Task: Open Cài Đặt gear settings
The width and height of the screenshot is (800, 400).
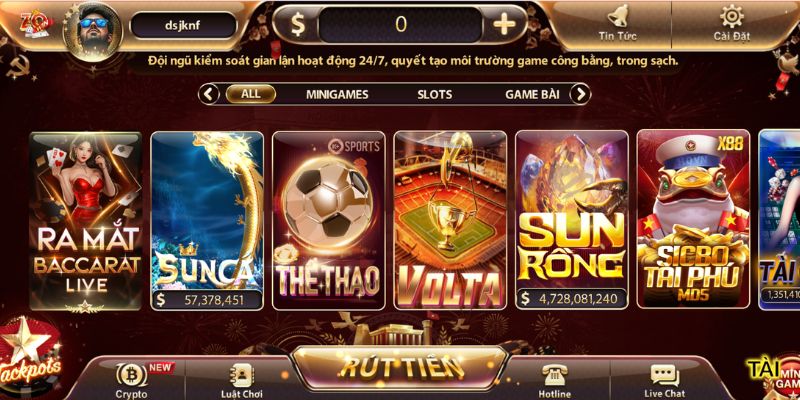Action: pyautogui.click(x=731, y=16)
